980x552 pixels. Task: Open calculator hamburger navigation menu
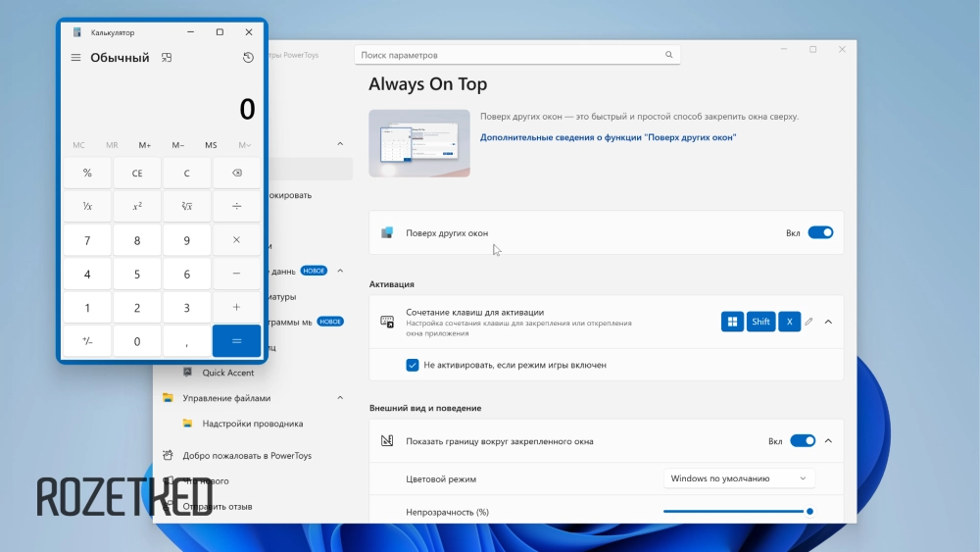pos(75,58)
